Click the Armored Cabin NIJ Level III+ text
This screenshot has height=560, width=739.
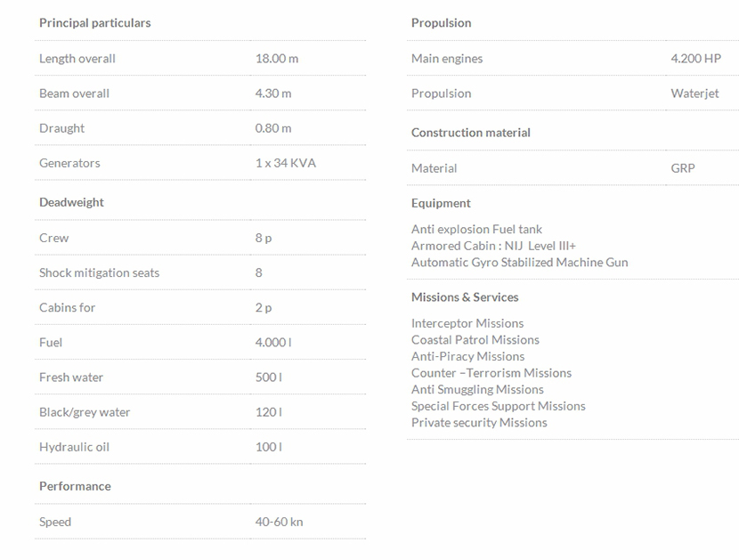(x=493, y=246)
